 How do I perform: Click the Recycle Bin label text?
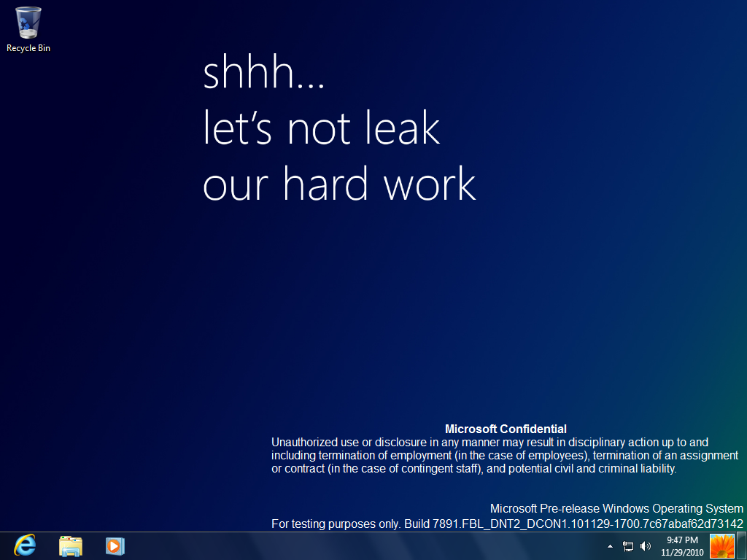coord(28,48)
